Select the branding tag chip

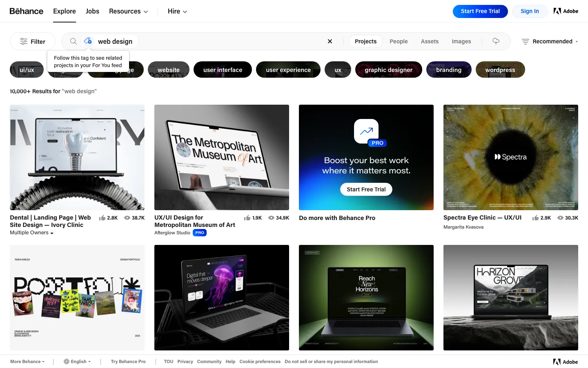click(x=449, y=70)
